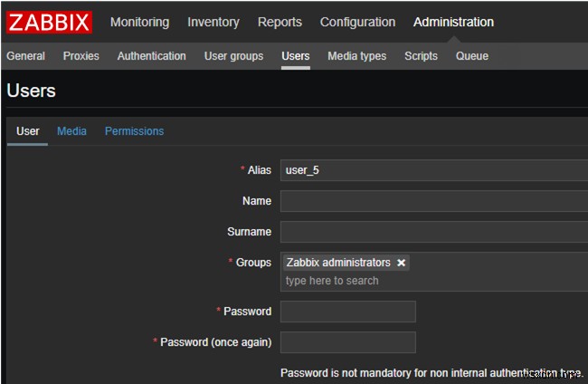Click the Name input field

[x=434, y=201]
